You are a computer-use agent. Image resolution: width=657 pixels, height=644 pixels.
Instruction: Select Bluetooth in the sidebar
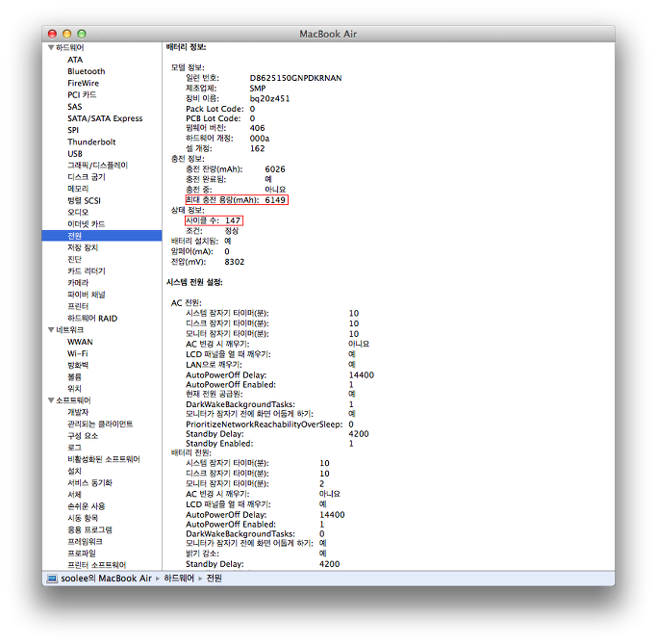(86, 71)
